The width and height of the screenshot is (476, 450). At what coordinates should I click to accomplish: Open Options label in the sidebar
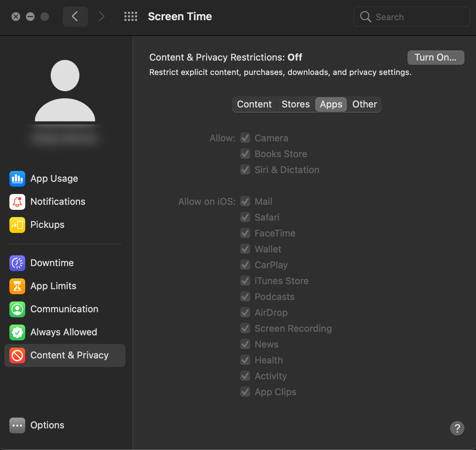pos(47,425)
